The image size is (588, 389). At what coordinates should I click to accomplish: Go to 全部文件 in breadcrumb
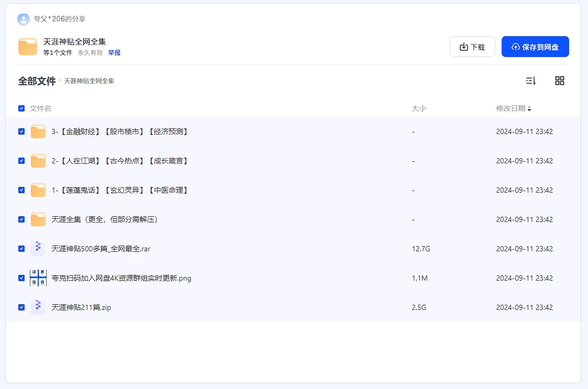(37, 81)
